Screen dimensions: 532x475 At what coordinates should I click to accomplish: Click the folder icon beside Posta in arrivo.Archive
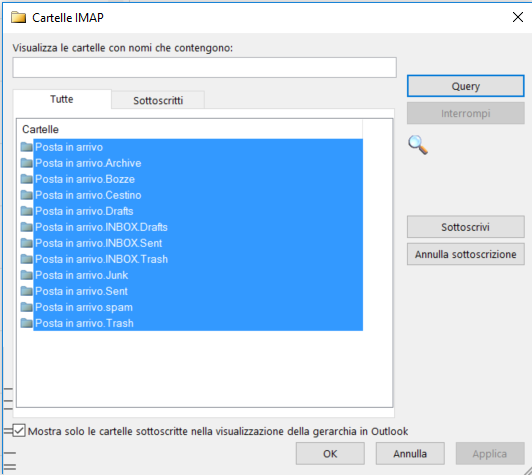26,163
